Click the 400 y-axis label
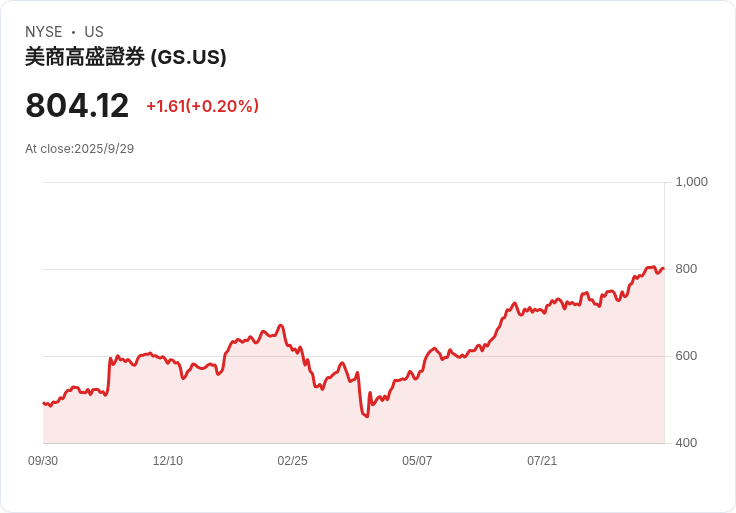Viewport: 736px width, 513px height. tap(686, 443)
